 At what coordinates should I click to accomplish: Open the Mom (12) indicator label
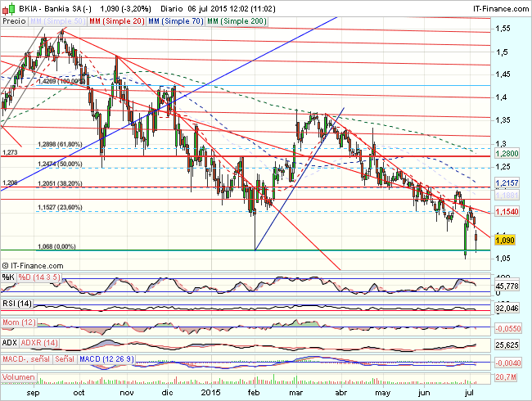click(x=20, y=322)
